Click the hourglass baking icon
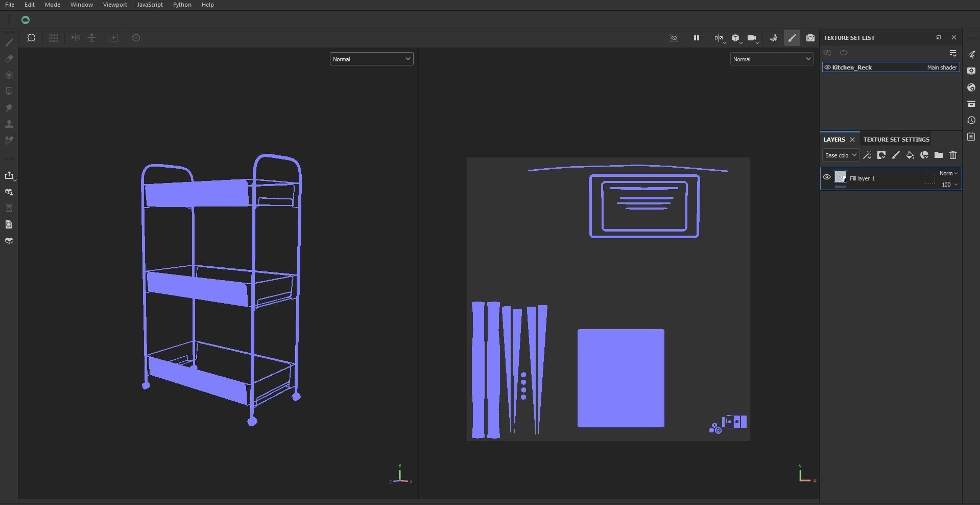The height and width of the screenshot is (505, 980). [x=9, y=209]
